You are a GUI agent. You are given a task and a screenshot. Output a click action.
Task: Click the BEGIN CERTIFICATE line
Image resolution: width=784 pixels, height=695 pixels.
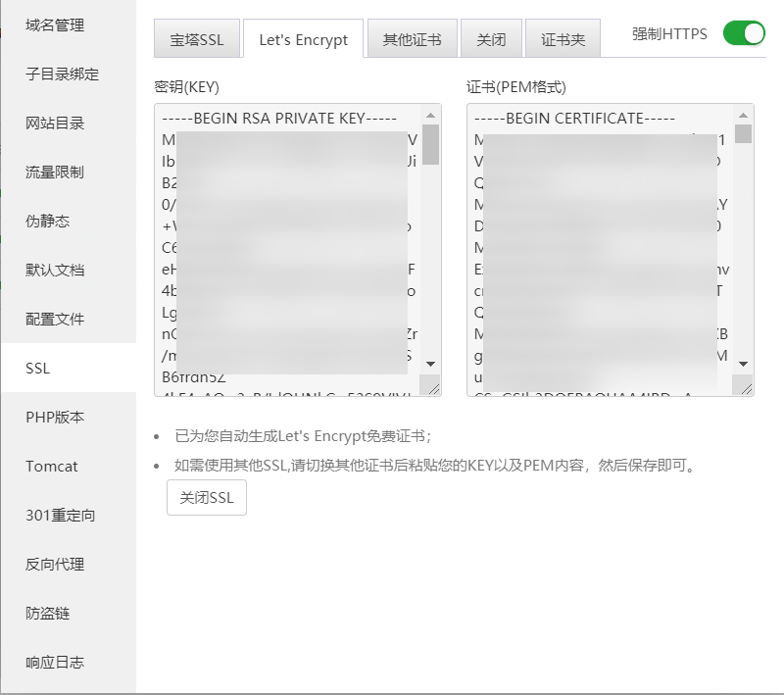pyautogui.click(x=574, y=119)
